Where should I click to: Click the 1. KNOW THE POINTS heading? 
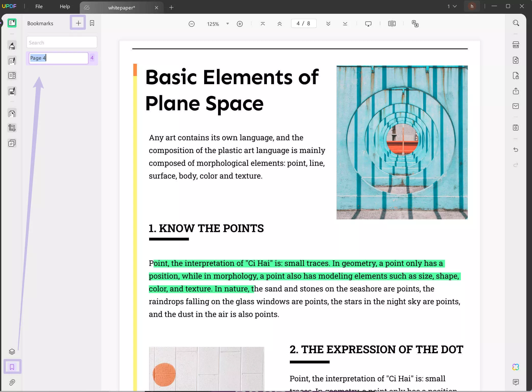pos(206,228)
